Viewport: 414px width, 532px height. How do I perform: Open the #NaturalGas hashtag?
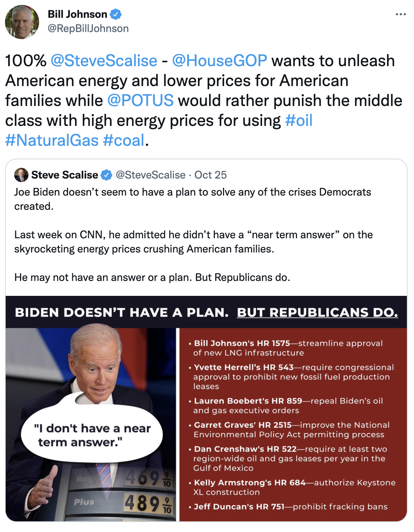[52, 140]
